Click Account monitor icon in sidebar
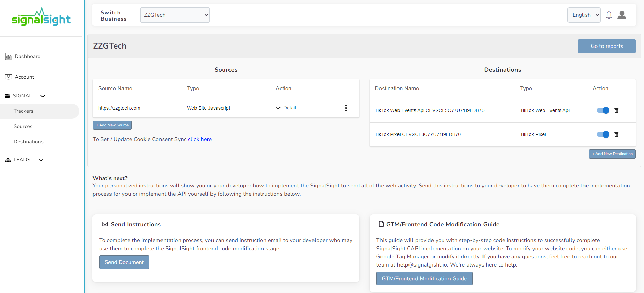 (9, 77)
